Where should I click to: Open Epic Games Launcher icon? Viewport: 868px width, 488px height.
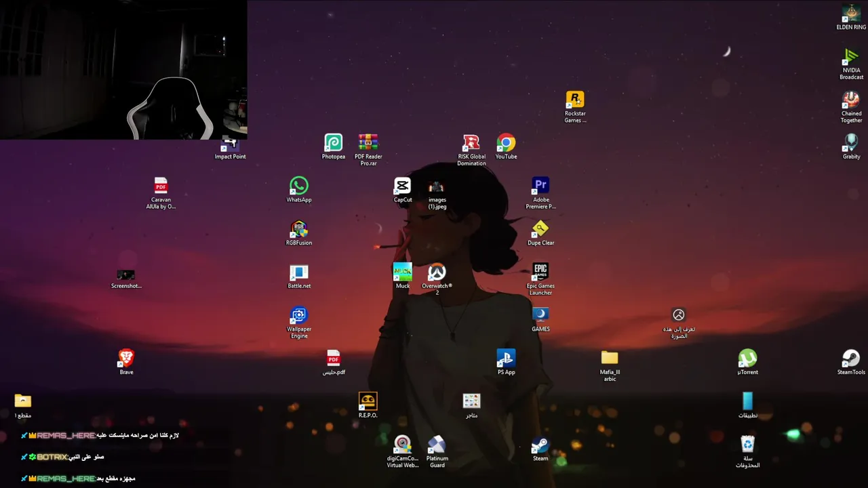[x=540, y=279]
